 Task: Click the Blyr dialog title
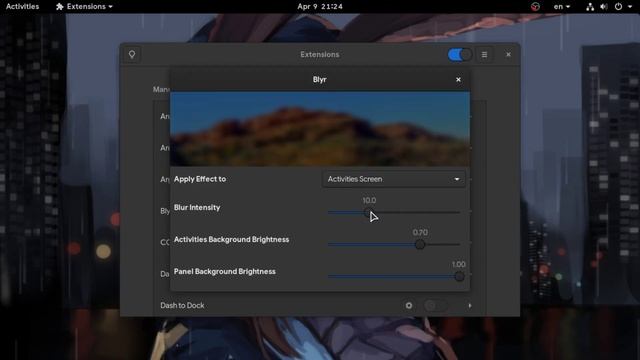click(x=320, y=80)
